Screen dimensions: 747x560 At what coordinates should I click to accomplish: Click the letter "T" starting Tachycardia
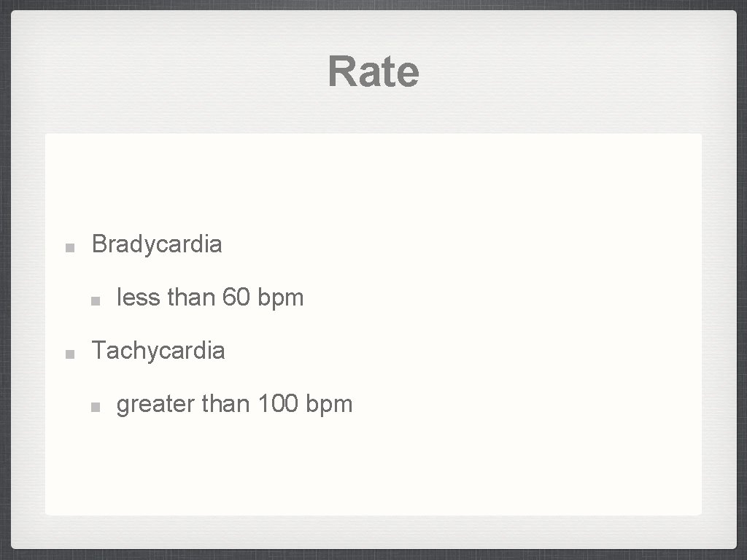click(98, 351)
